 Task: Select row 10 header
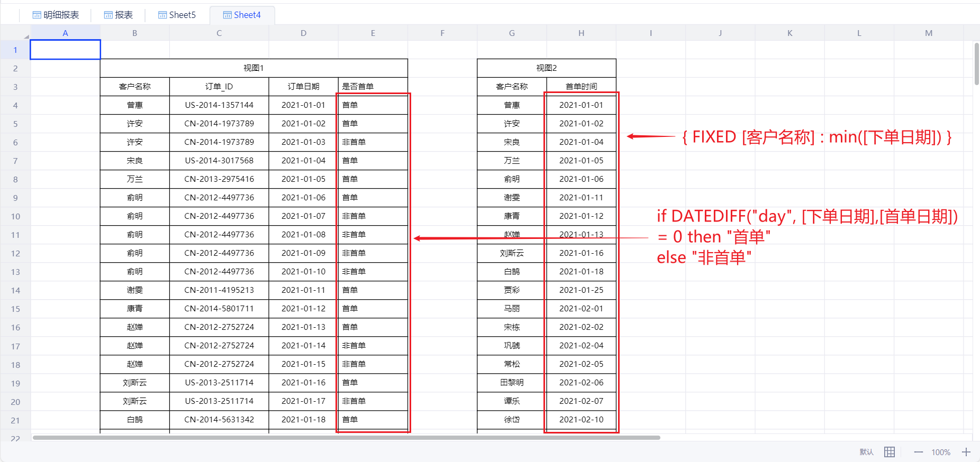point(15,216)
